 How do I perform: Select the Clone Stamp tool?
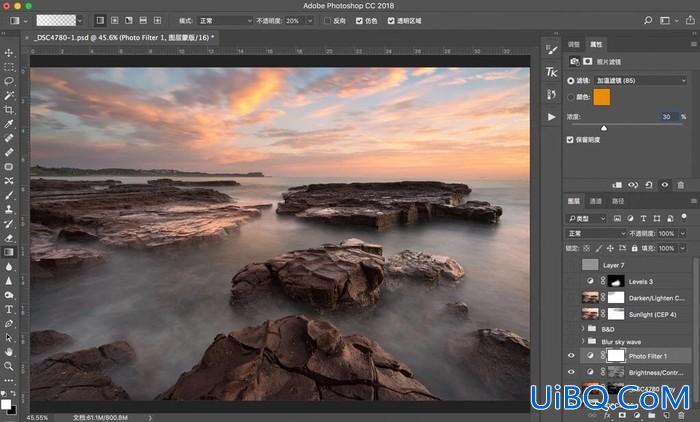click(8, 209)
